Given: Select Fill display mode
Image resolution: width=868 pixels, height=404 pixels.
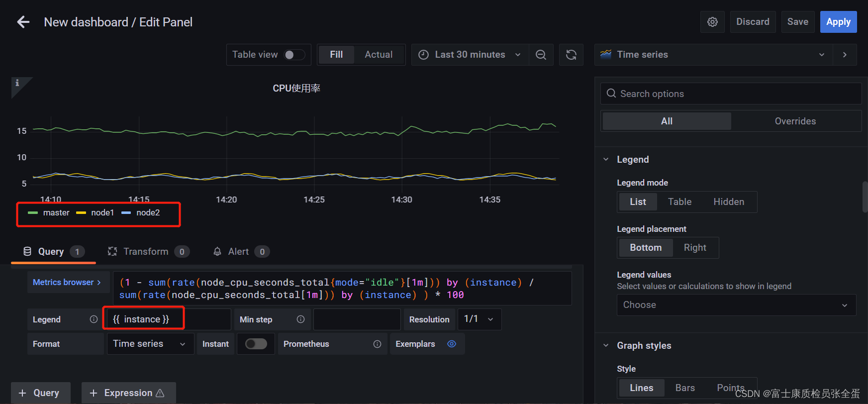Looking at the screenshot, I should pyautogui.click(x=336, y=55).
